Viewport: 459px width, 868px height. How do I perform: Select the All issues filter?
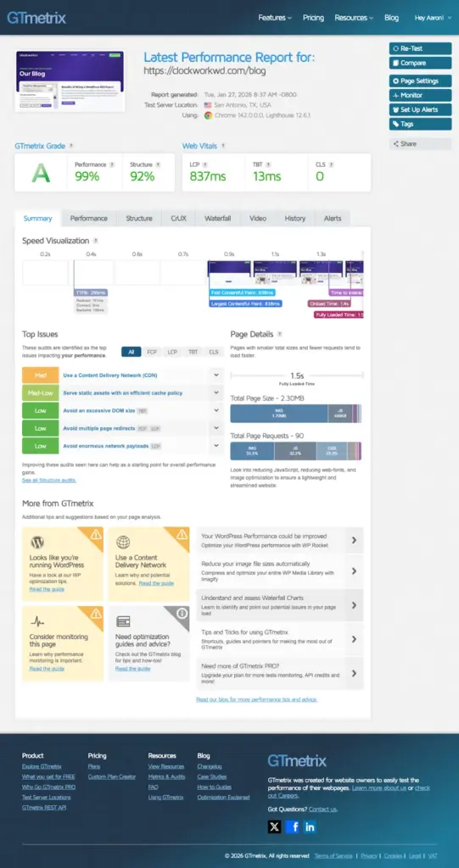tap(132, 352)
